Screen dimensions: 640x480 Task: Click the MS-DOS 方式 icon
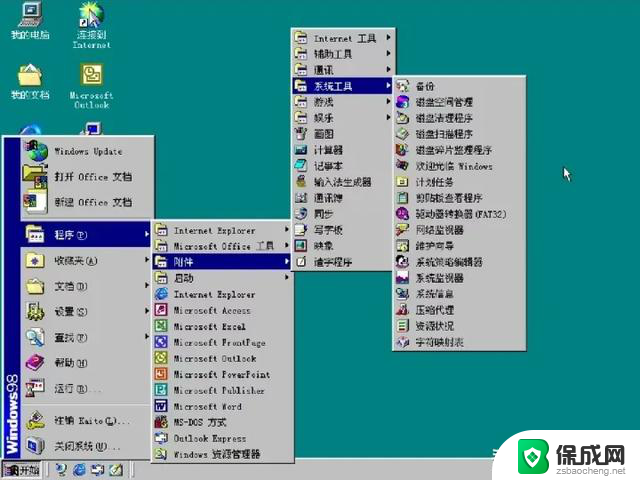161,422
